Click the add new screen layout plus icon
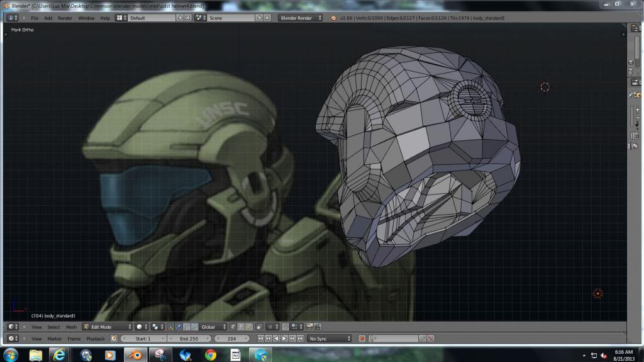This screenshot has height=362, width=644. pyautogui.click(x=180, y=18)
